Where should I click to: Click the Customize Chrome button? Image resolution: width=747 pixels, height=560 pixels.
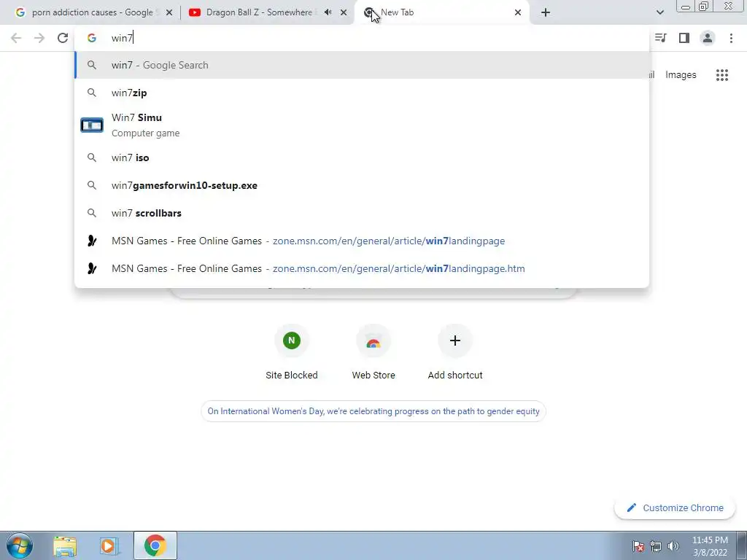675,507
